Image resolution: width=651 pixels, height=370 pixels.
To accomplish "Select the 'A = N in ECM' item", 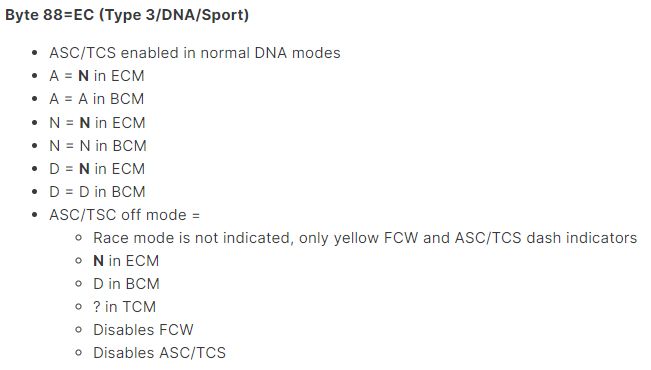I will (97, 76).
